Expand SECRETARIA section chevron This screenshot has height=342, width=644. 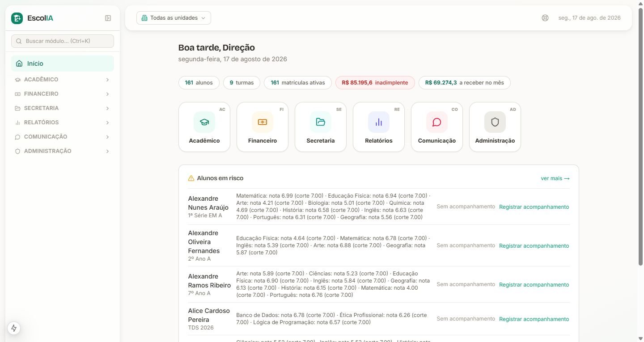point(107,108)
